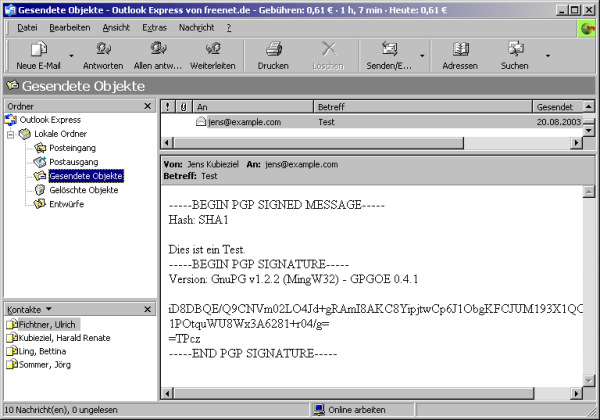Click the 20.08.2003 sent date cell
Screen dimensions: 600x420
tap(559, 122)
